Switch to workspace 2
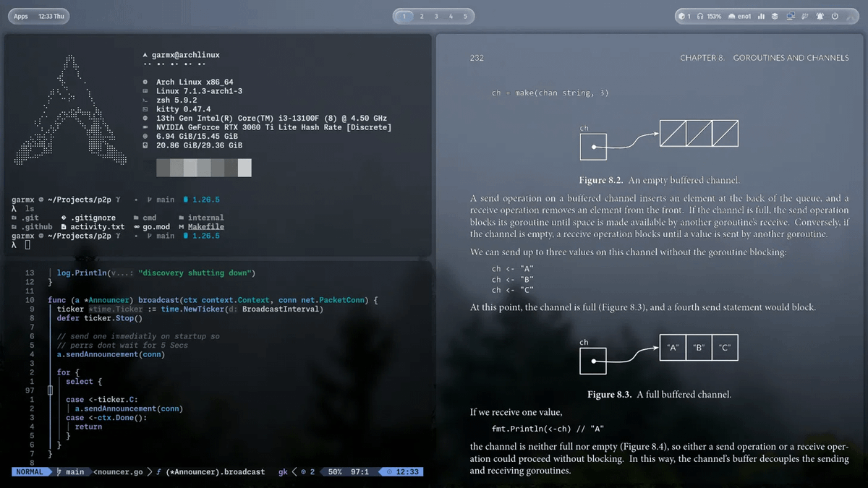 (421, 16)
